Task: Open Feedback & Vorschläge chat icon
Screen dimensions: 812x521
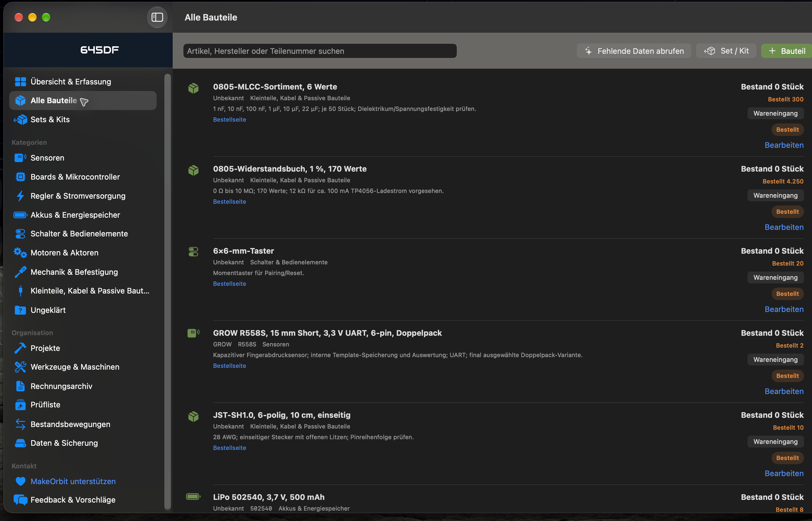Action: (20, 500)
